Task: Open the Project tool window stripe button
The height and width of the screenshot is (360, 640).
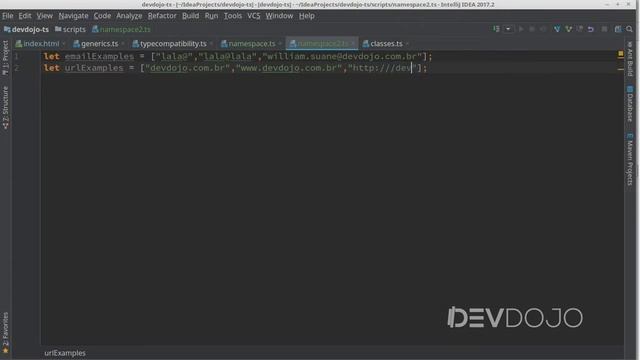Action: coord(5,57)
